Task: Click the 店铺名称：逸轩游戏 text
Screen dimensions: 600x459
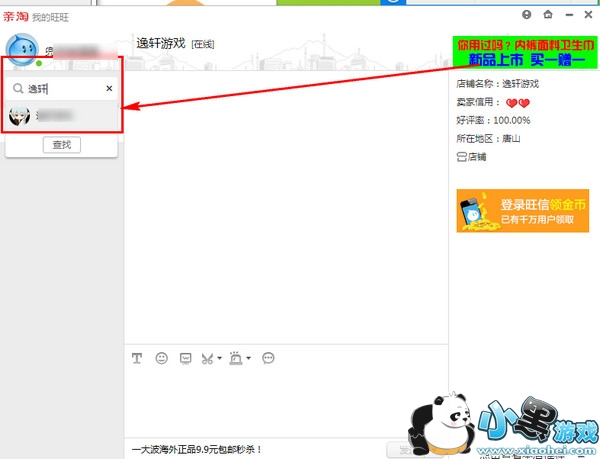Action: (497, 84)
